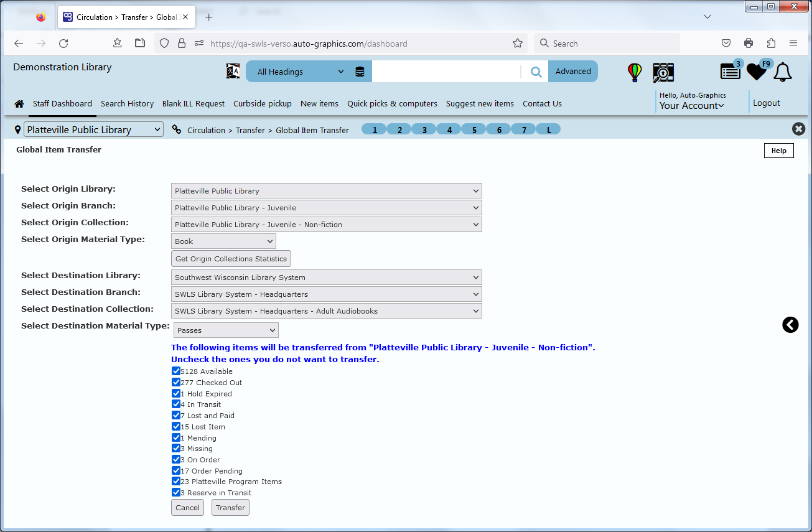This screenshot has height=532, width=812.
Task: Open Firefox extensions puzzle icon
Action: click(771, 43)
